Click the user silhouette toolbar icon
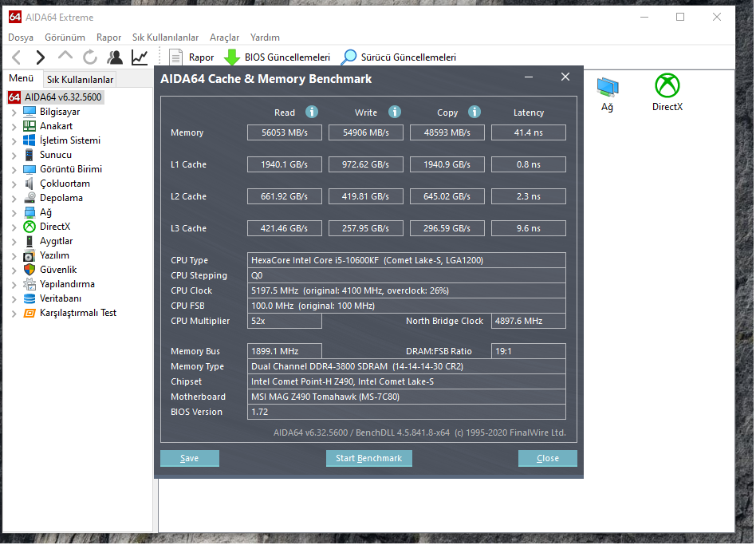 [x=115, y=57]
